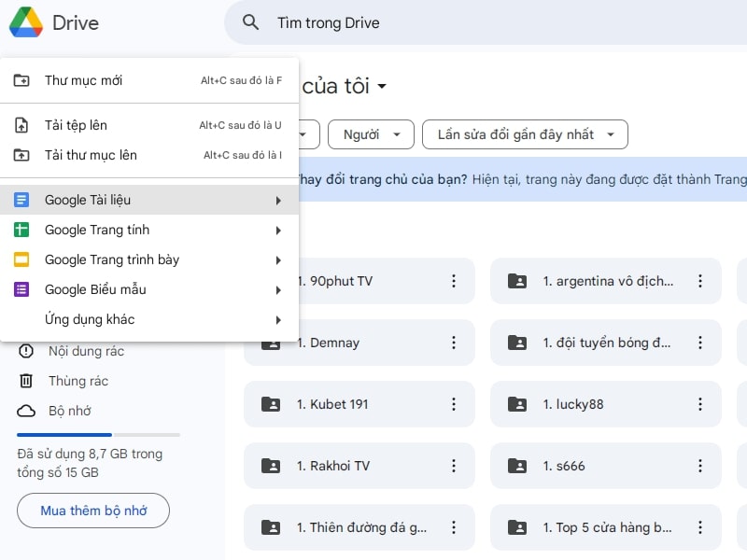Open Google Trang trình bày slides icon
747x560 pixels.
coord(22,259)
